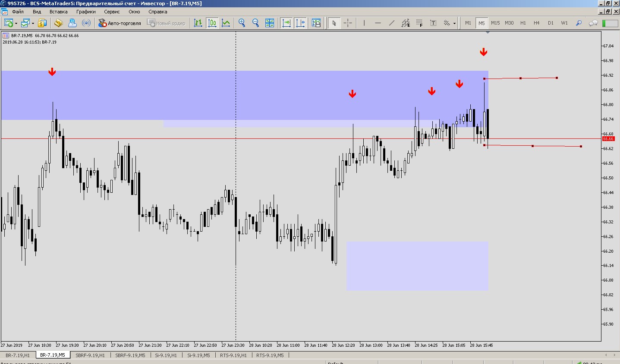This screenshot has width=620, height=364.
Task: Select M15 timeframe
Action: coord(495,23)
